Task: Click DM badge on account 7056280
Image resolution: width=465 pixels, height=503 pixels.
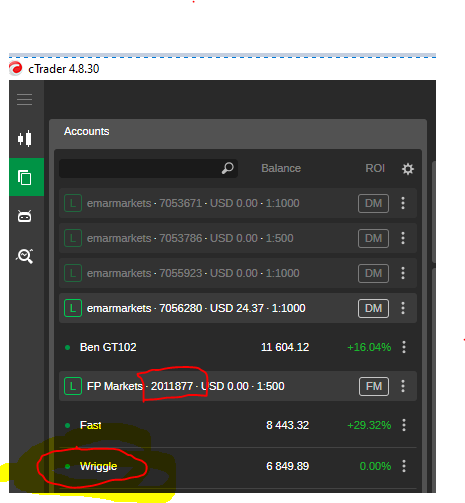Action: pos(373,308)
